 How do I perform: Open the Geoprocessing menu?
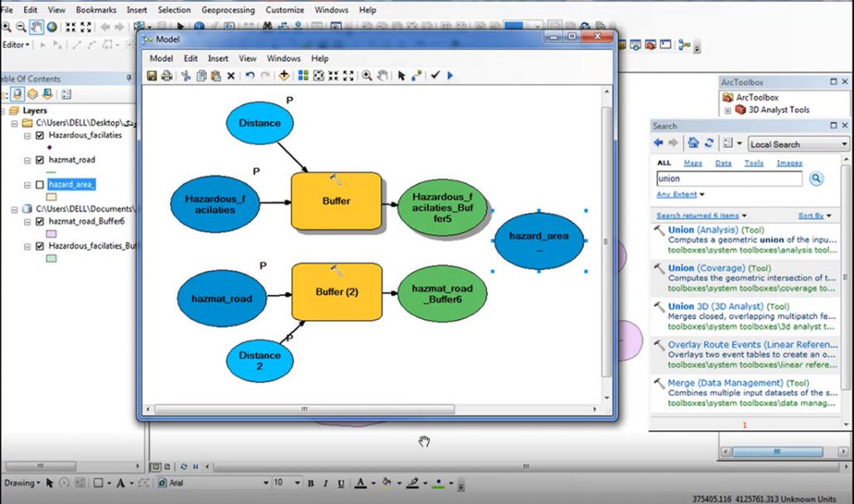coord(229,10)
